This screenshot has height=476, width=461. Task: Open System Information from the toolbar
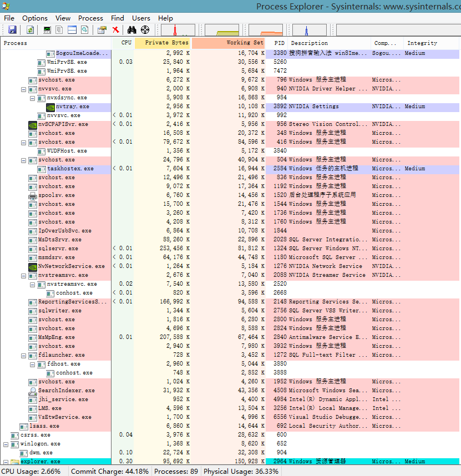pos(47,29)
